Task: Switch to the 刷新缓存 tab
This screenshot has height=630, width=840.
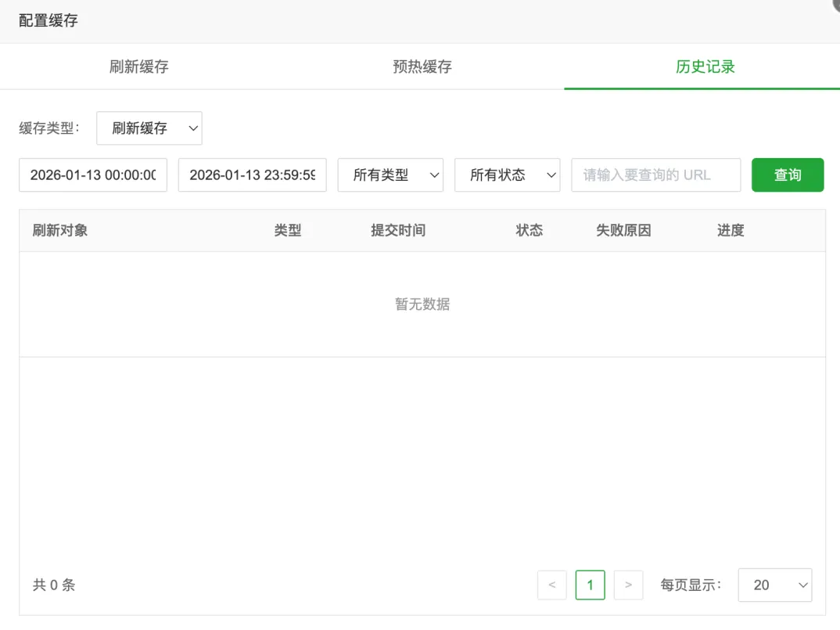Action: (138, 67)
